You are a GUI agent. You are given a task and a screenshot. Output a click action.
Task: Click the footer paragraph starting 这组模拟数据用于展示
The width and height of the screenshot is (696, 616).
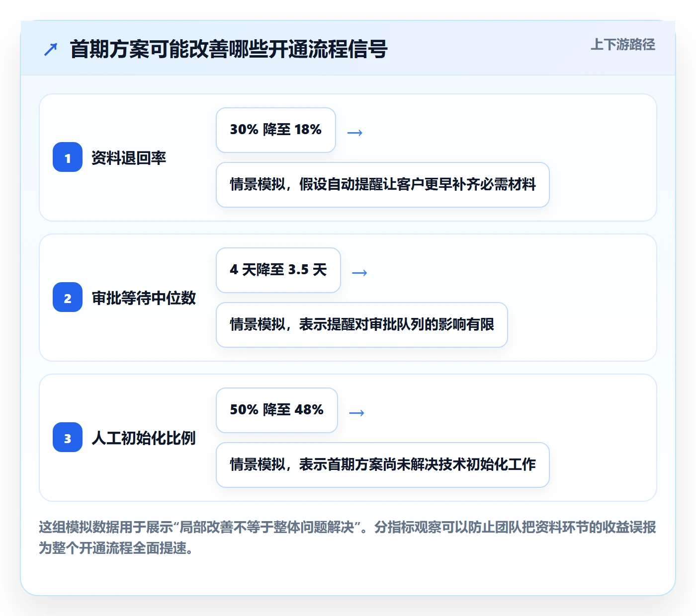pyautogui.click(x=348, y=538)
